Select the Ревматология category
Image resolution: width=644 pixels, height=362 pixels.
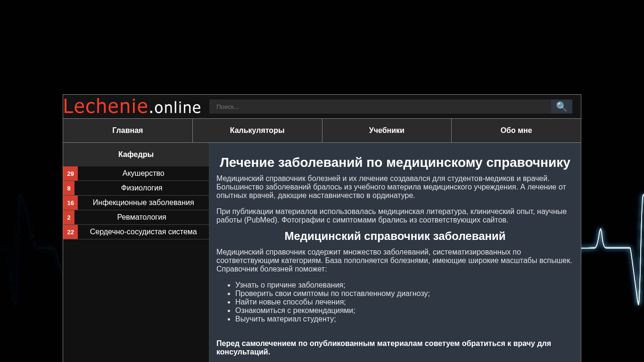point(141,217)
